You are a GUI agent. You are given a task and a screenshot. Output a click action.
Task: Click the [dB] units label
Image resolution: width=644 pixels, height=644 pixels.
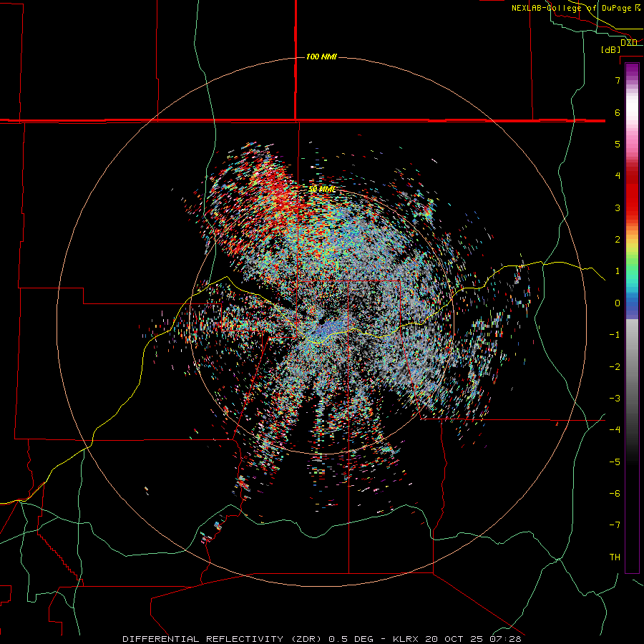610,49
